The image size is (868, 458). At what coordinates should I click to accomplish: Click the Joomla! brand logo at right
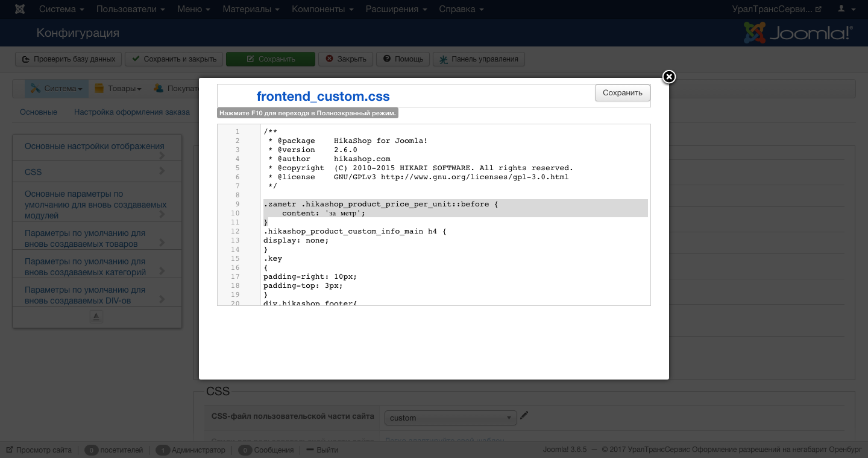[x=799, y=33]
